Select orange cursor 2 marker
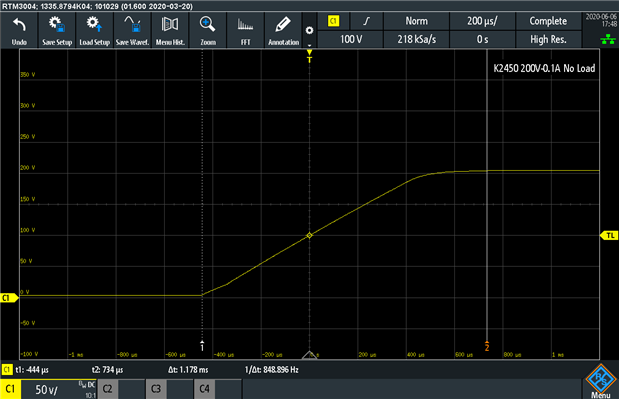Image resolution: width=619 pixels, height=399 pixels. pyautogui.click(x=487, y=346)
